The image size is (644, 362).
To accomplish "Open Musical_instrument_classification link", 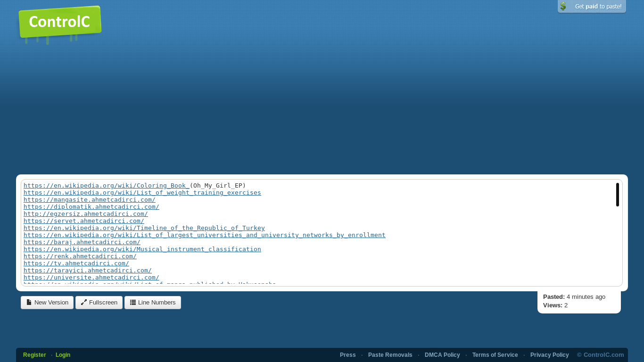I will coord(142,249).
